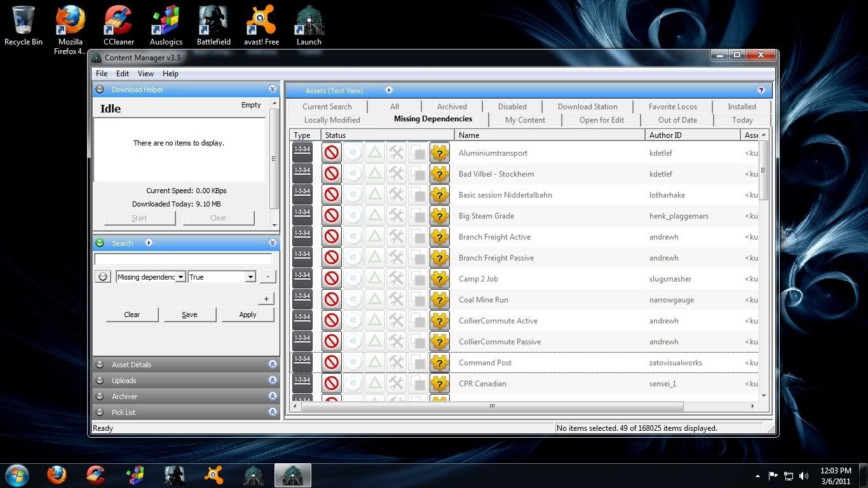868x488 pixels.
Task: Click the type icon for CollierCommute Passive
Action: 302,342
